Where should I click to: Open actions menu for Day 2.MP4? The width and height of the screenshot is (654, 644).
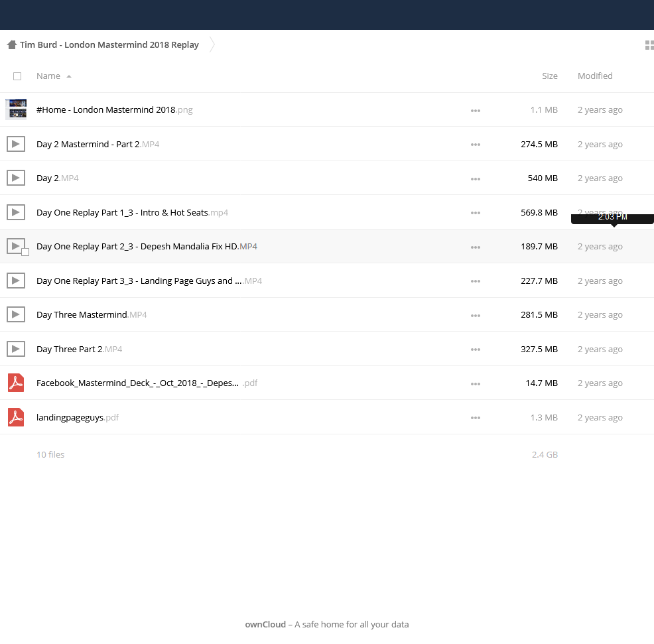[x=476, y=179]
